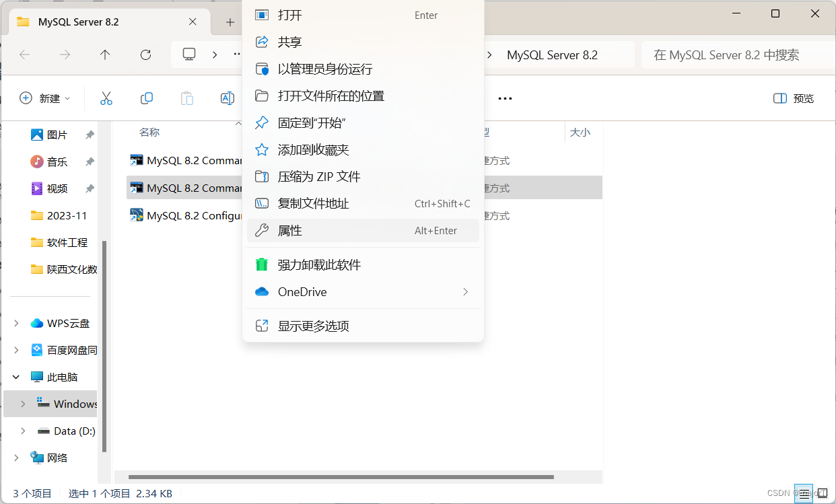The width and height of the screenshot is (836, 504).
Task: Click the This PC monitor icon in address bar
Action: [189, 54]
